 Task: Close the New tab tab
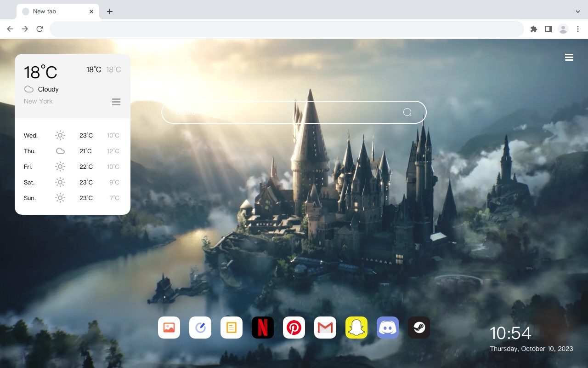pos(91,11)
